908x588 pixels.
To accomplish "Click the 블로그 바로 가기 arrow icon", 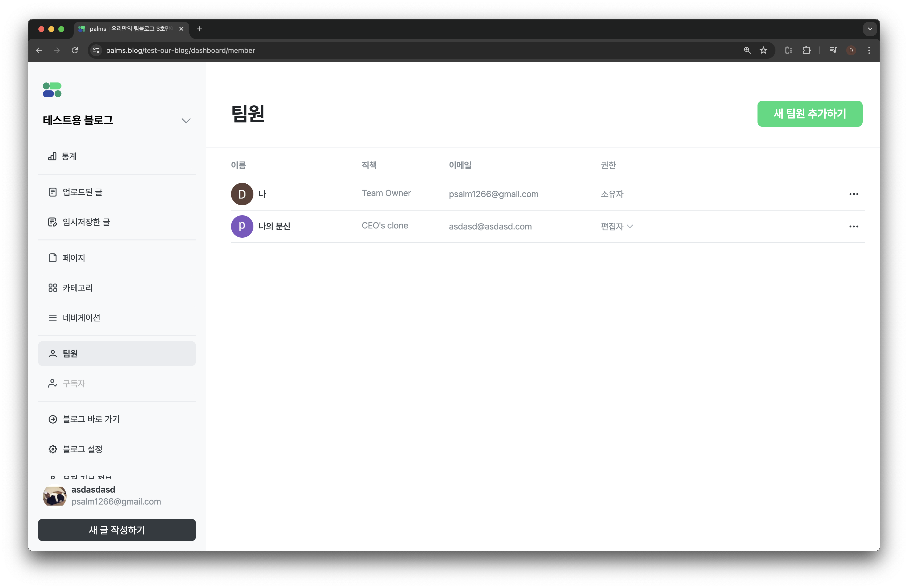I will tap(53, 419).
